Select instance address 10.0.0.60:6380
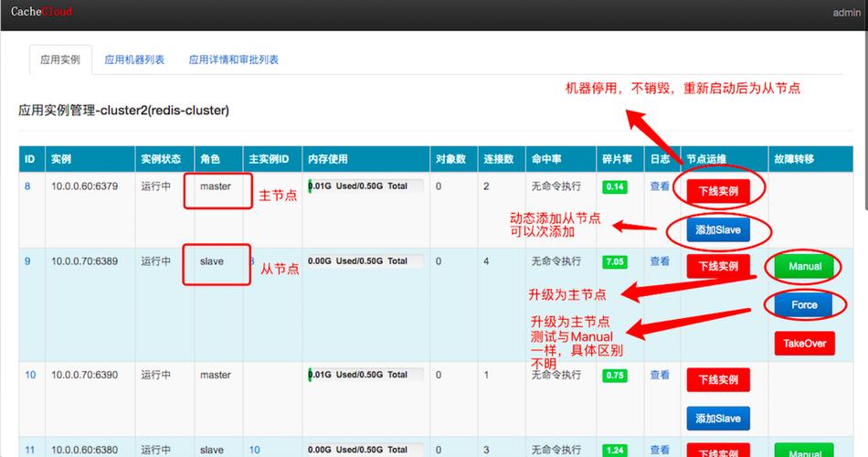This screenshot has height=457, width=868. (x=85, y=450)
